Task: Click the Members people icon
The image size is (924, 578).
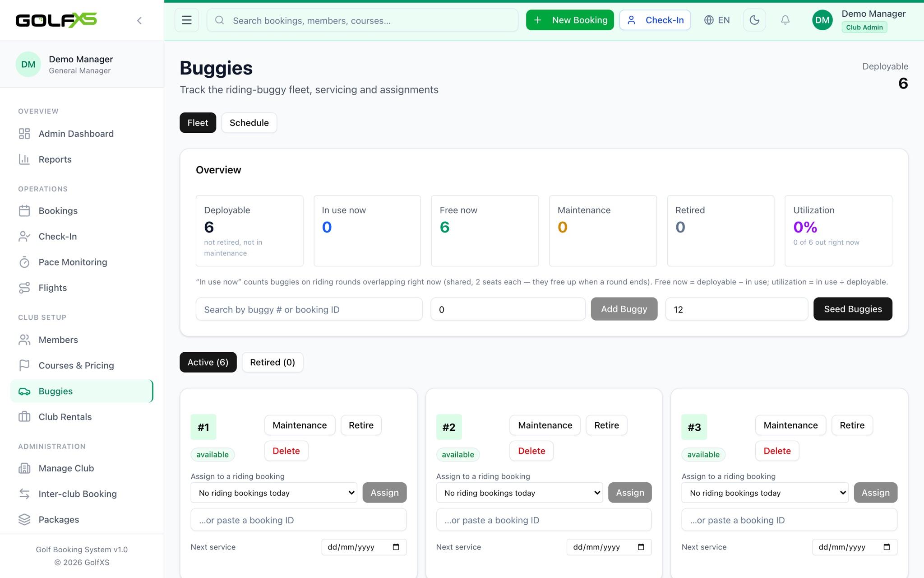Action: 24,340
